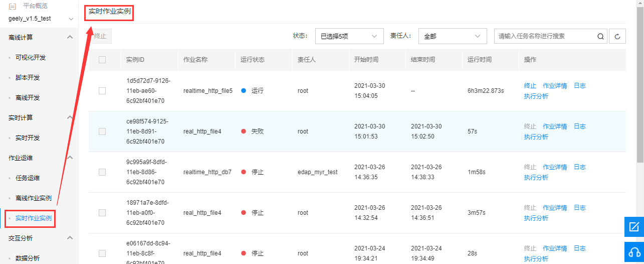Select the header select-all checkbox

(102, 59)
